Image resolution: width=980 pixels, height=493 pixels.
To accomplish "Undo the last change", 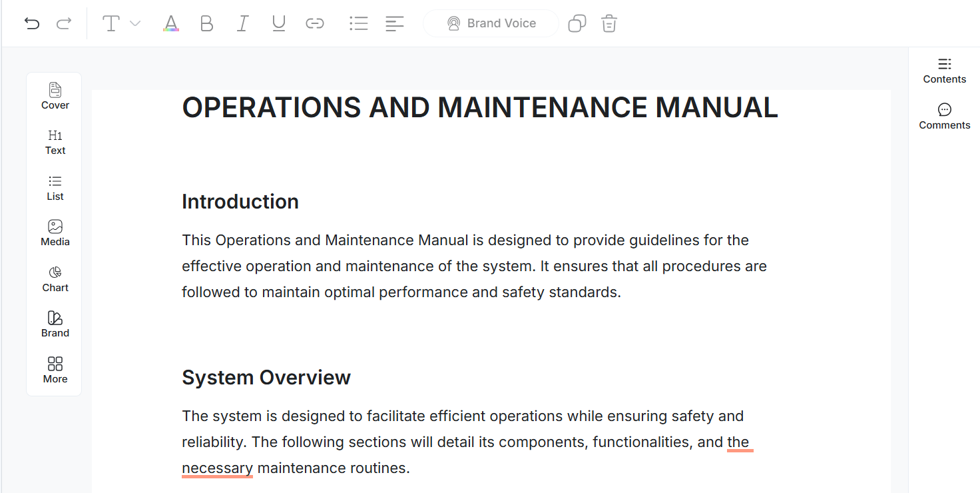I will [32, 23].
